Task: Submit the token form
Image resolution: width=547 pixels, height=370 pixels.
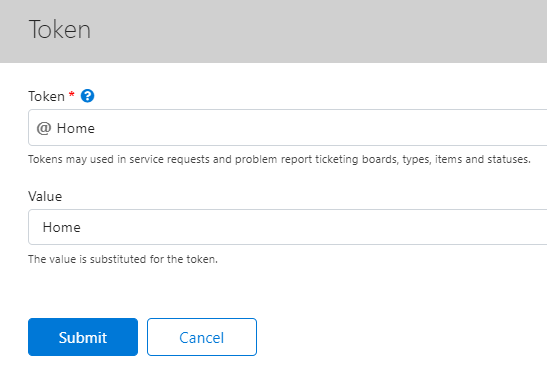Action: (83, 337)
